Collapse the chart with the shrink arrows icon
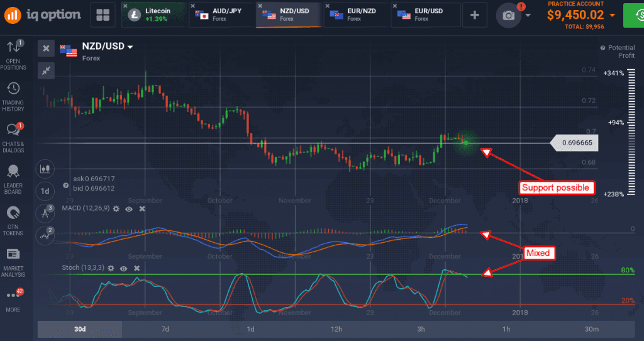This screenshot has width=644, height=341. tap(46, 70)
